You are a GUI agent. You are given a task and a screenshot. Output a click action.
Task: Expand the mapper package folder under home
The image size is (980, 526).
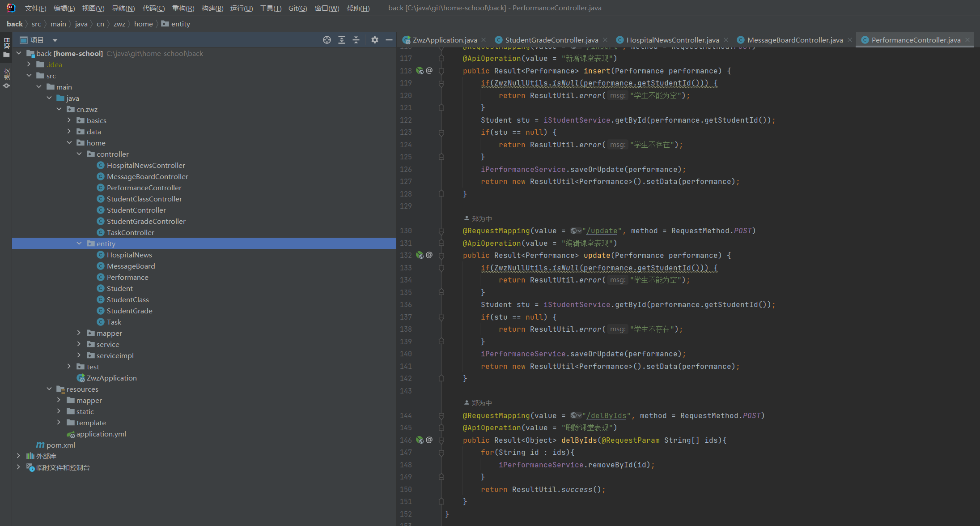79,333
